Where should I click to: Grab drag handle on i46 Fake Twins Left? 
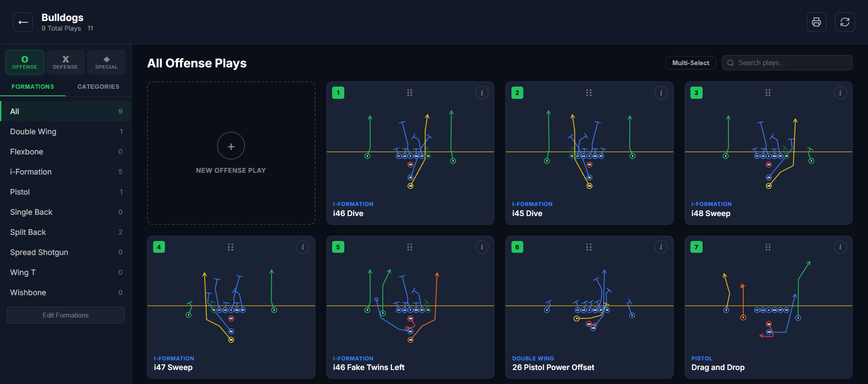[x=410, y=247]
